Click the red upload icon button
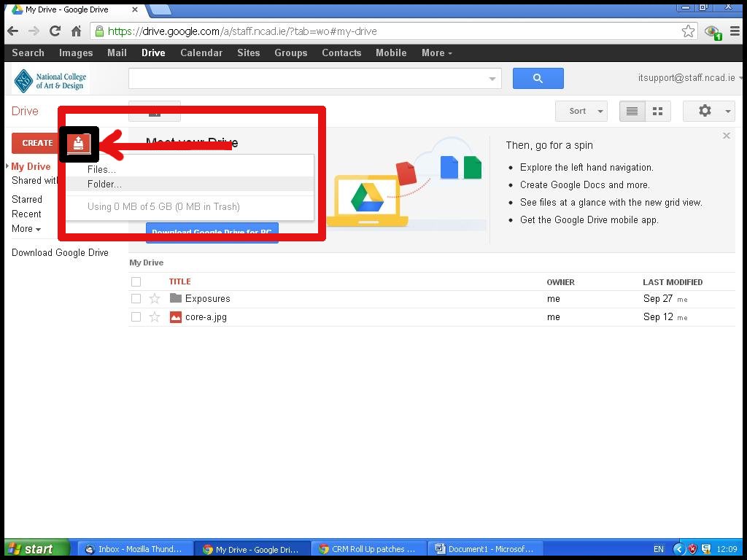 point(79,144)
